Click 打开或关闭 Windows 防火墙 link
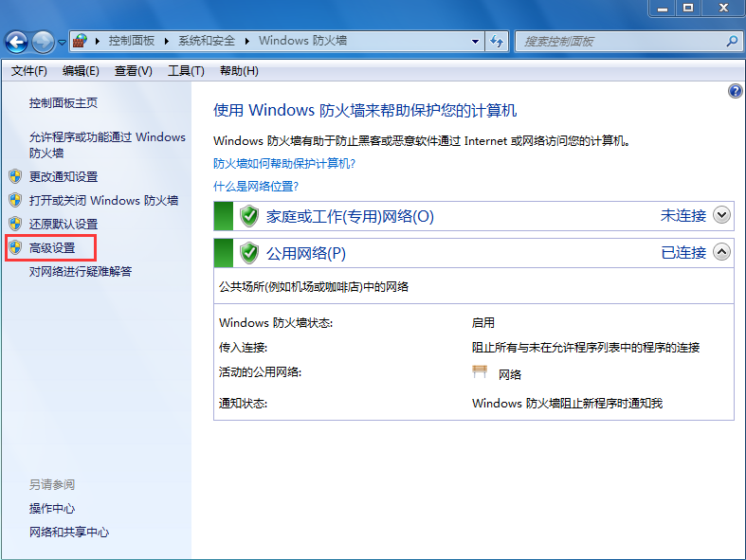 [103, 201]
